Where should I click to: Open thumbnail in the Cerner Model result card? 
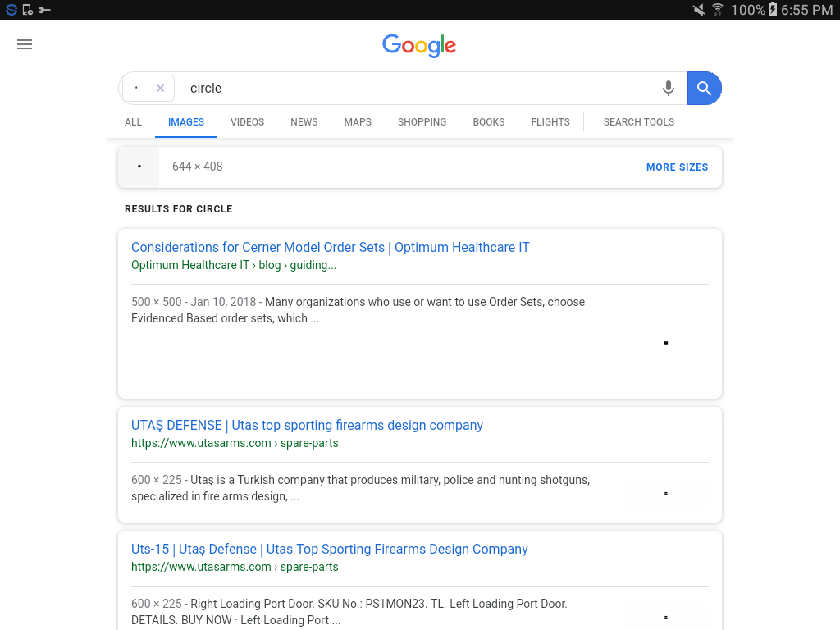pyautogui.click(x=666, y=343)
